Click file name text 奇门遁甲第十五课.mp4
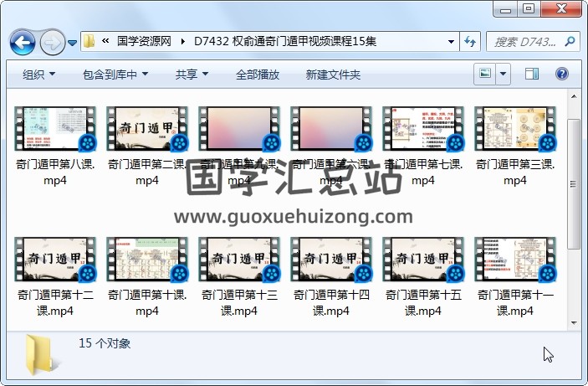The image size is (588, 386). coord(423,302)
